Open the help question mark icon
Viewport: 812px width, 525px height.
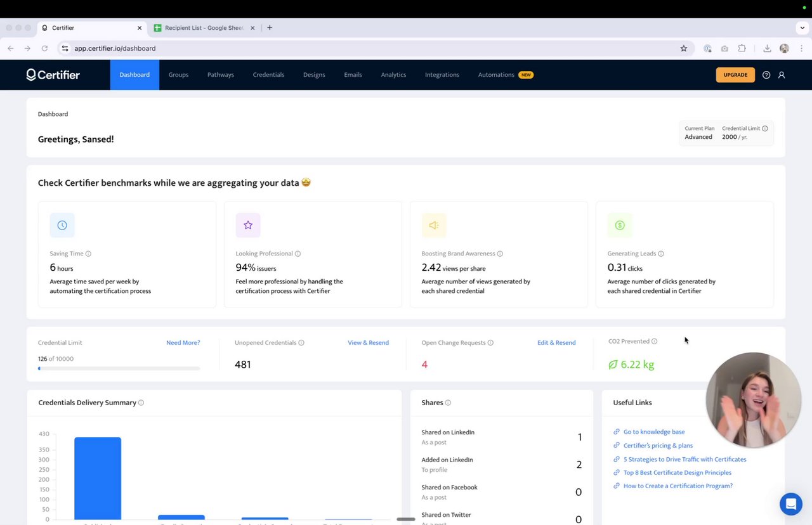(766, 75)
